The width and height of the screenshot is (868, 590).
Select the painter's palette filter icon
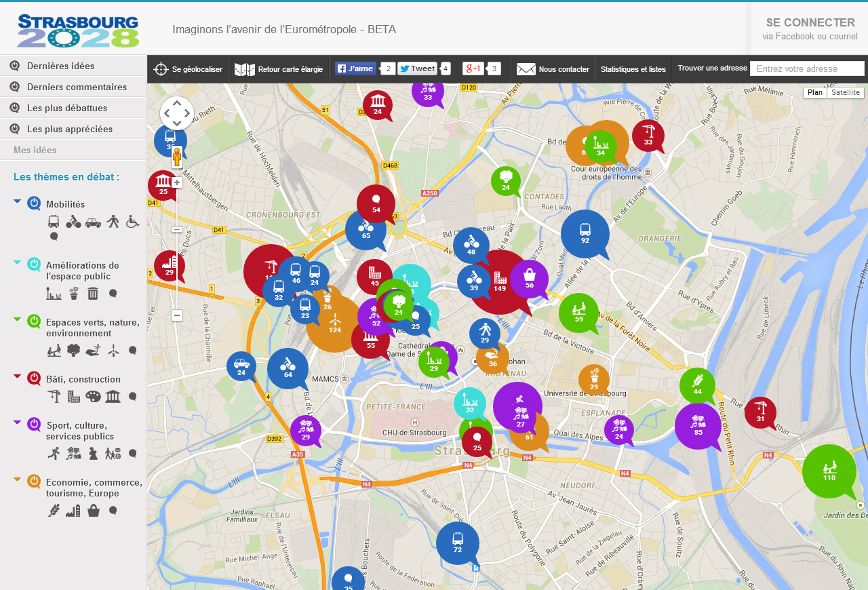(x=93, y=396)
